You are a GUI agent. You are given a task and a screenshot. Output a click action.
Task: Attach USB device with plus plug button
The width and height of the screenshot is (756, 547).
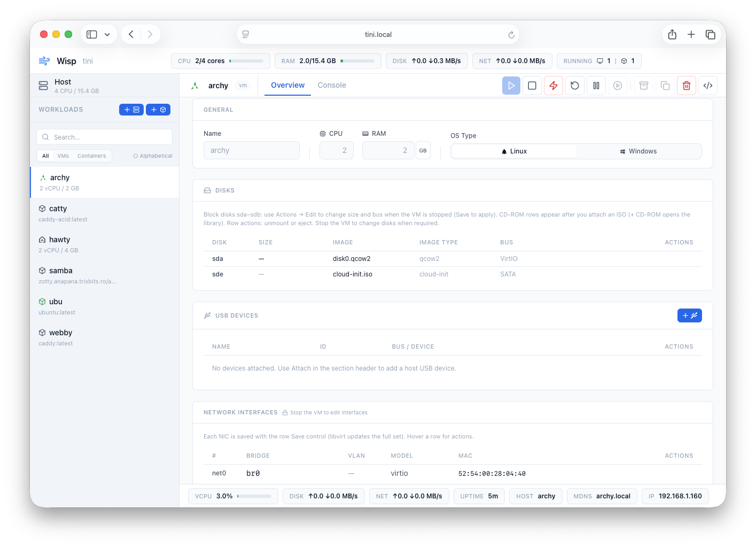tap(690, 315)
